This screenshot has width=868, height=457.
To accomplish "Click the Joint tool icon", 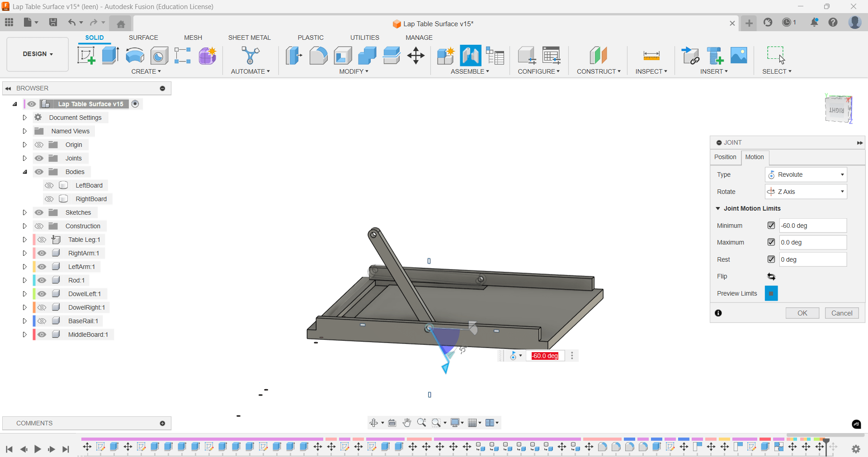I will [471, 56].
